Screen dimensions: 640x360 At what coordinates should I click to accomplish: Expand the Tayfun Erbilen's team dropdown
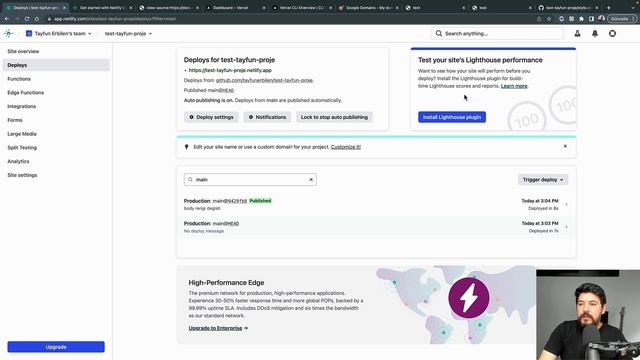[x=58, y=33]
